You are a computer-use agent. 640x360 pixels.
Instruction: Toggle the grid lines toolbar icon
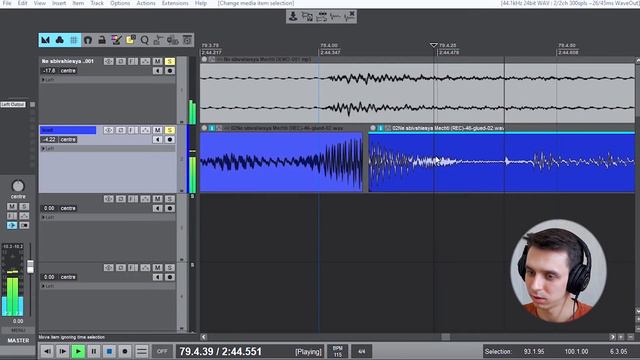coord(73,40)
